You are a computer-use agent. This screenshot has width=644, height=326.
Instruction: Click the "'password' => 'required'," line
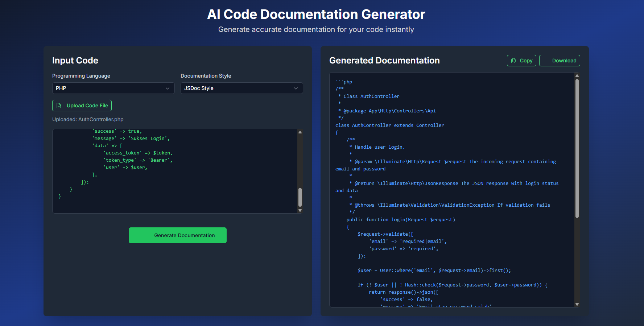coord(404,249)
